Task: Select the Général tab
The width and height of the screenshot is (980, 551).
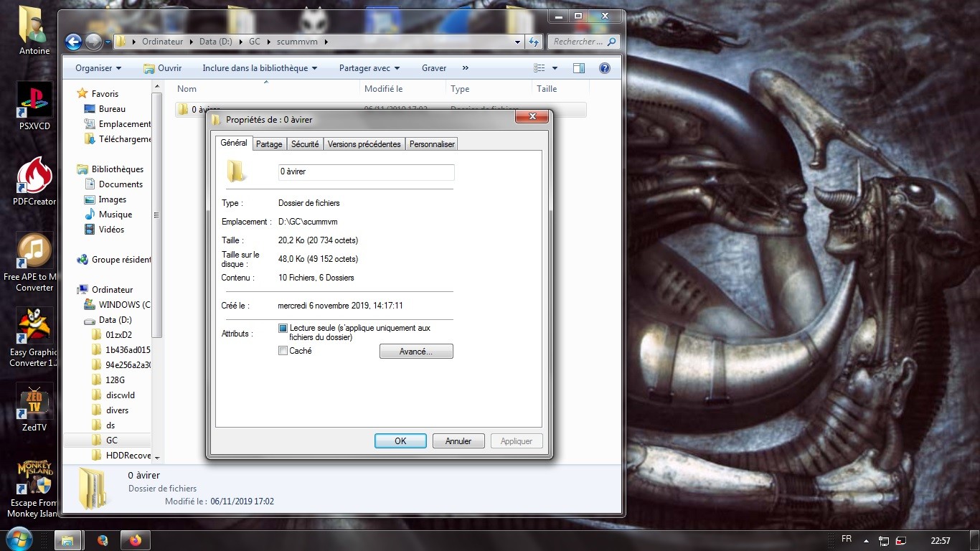Action: 234,143
